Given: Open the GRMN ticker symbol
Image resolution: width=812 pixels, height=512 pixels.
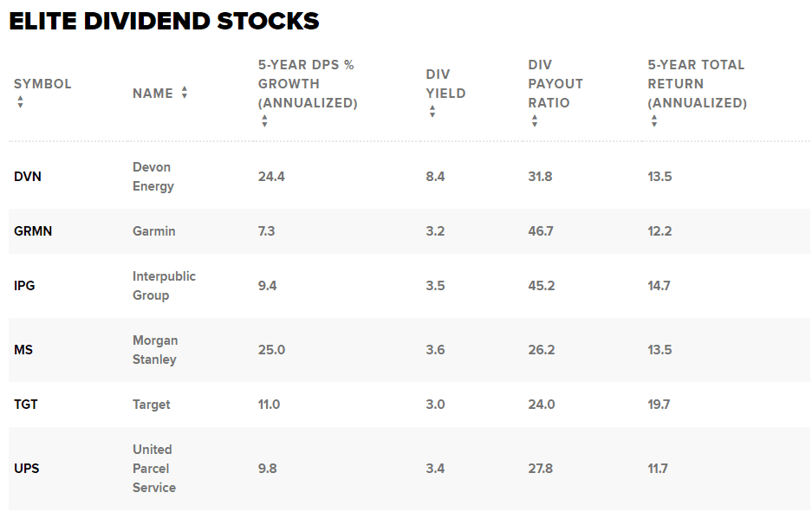Looking at the screenshot, I should [x=33, y=231].
